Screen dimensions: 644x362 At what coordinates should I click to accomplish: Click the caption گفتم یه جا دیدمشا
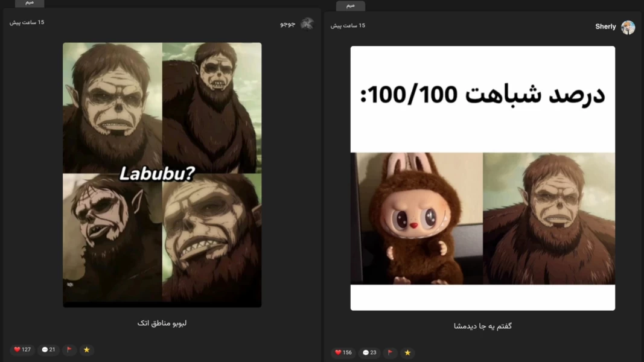click(x=483, y=326)
